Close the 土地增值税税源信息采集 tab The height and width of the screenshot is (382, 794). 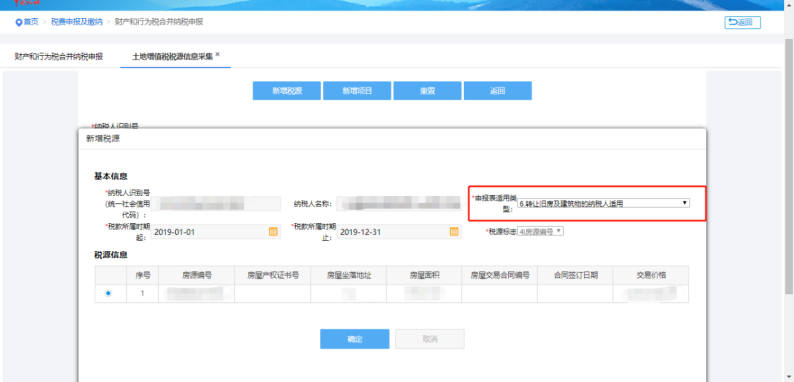(217, 54)
